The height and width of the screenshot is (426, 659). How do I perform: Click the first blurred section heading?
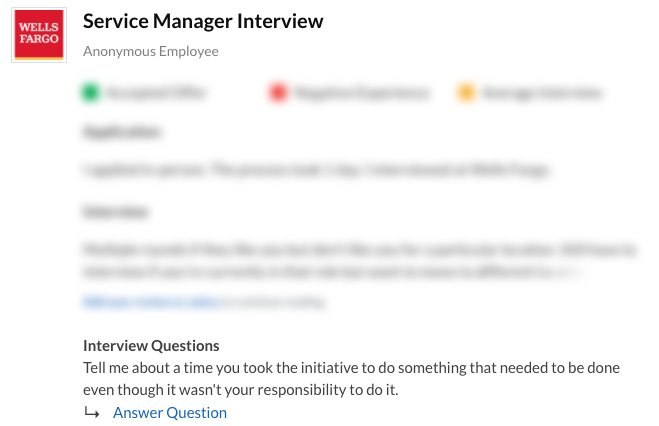121,132
